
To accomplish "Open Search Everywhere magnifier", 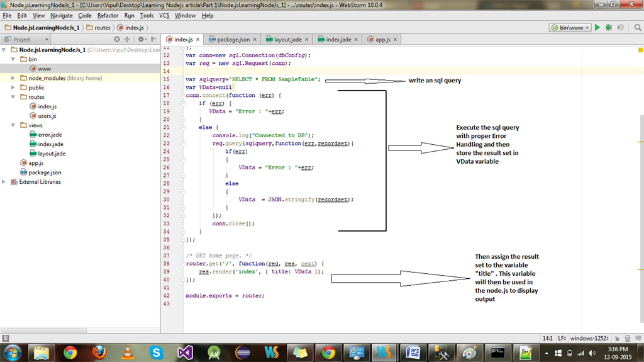I will 636,28.
